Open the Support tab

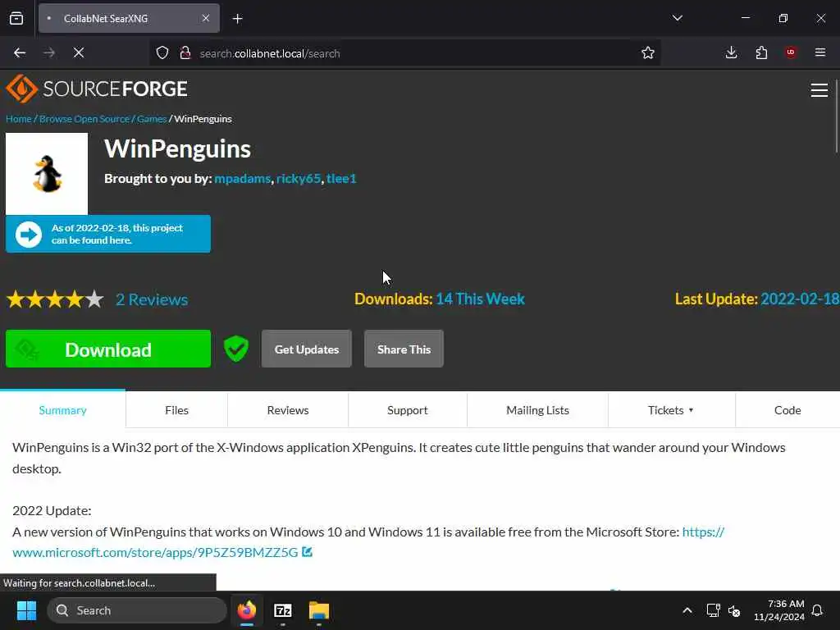[408, 410]
